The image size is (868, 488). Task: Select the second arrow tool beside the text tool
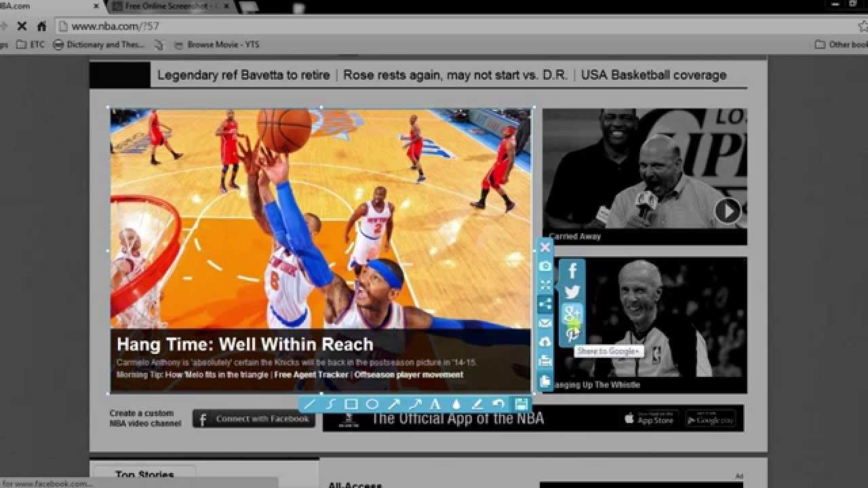coord(414,405)
